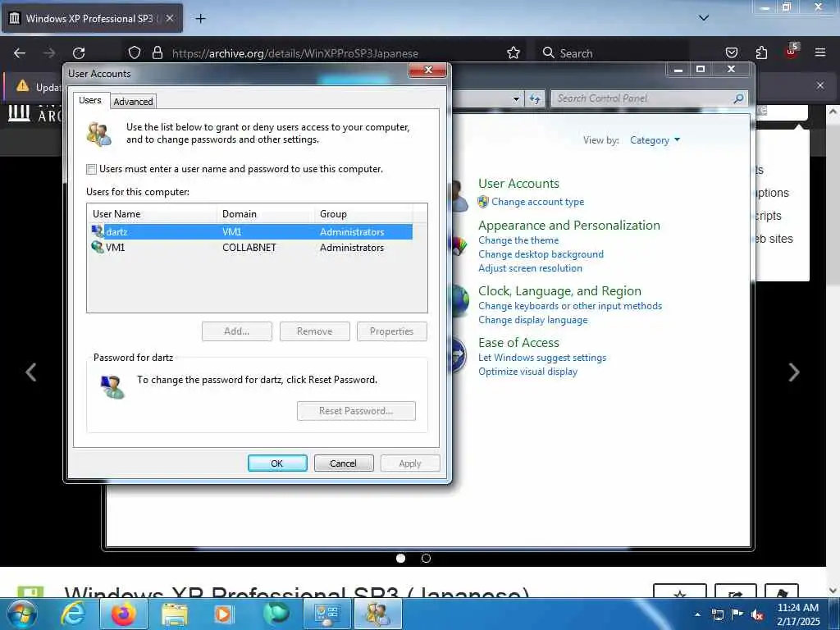Open Windows Media Player taskbar icon

(223, 614)
